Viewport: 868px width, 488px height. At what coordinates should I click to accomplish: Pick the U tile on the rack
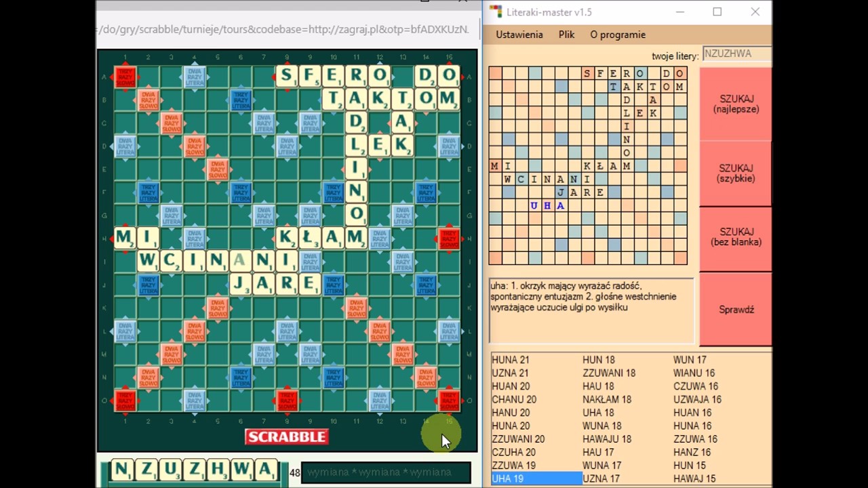(x=171, y=470)
